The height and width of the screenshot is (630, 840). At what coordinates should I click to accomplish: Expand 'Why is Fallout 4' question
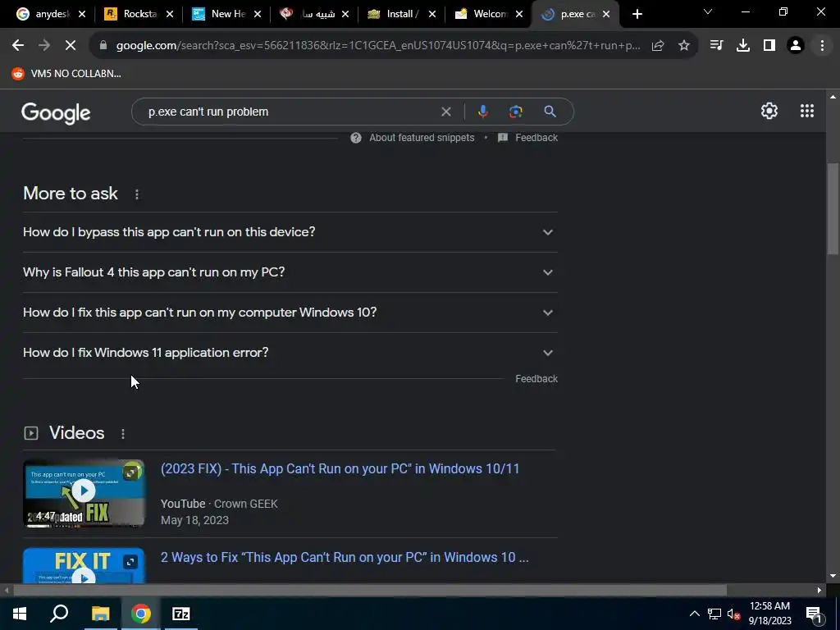pyautogui.click(x=290, y=272)
